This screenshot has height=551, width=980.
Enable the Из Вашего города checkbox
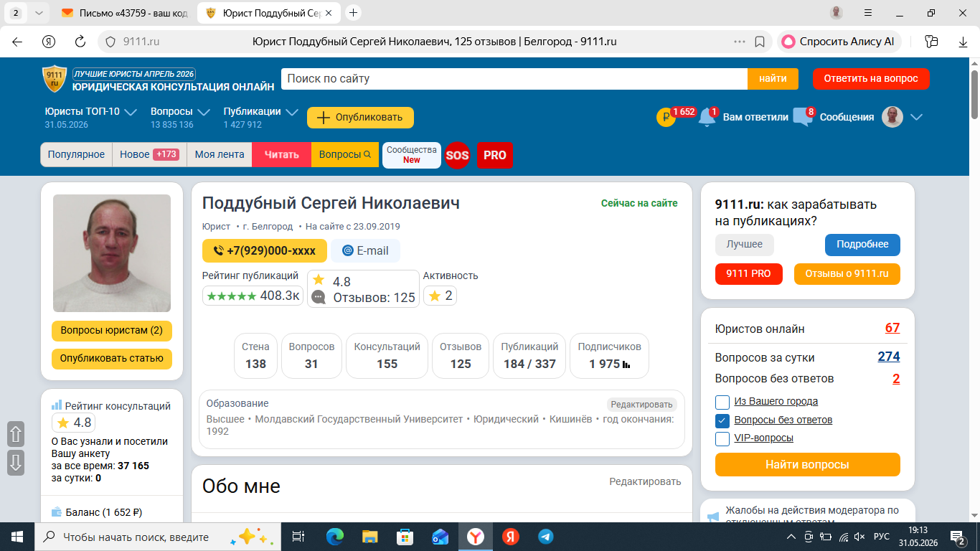pyautogui.click(x=722, y=401)
